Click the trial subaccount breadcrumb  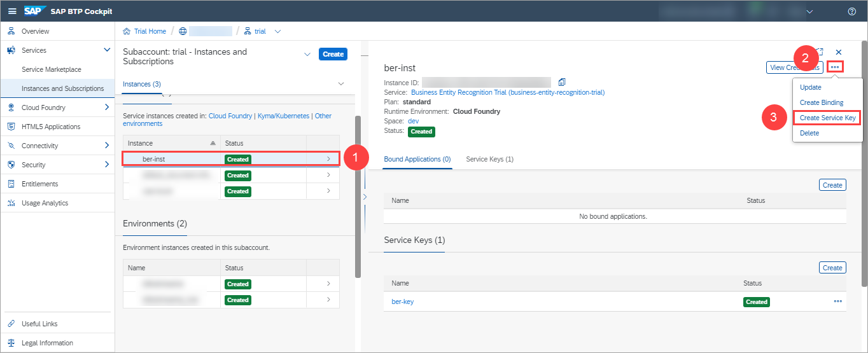[260, 31]
